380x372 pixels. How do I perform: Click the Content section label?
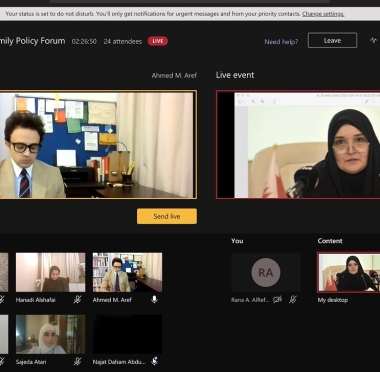330,241
